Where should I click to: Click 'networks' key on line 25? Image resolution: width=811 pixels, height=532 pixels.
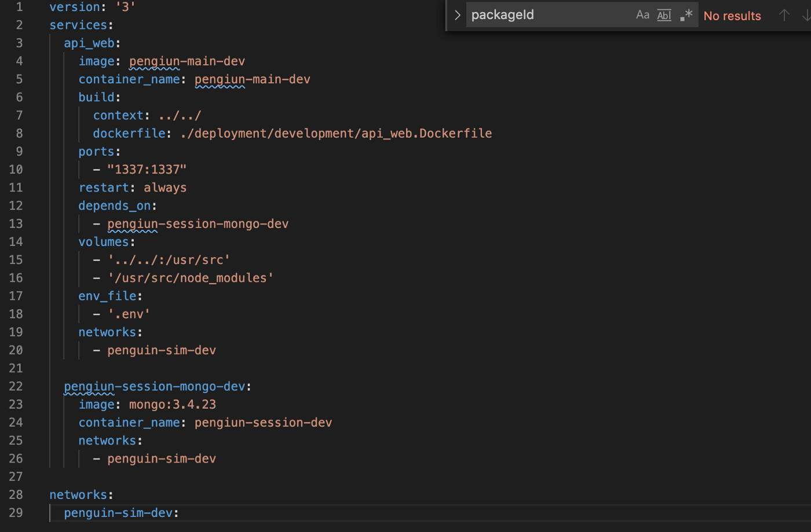pos(107,441)
